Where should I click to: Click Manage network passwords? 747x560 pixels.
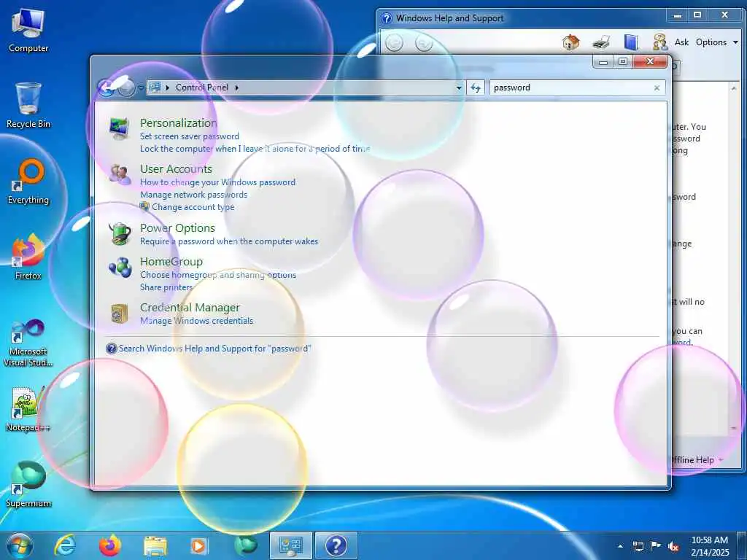193,195
